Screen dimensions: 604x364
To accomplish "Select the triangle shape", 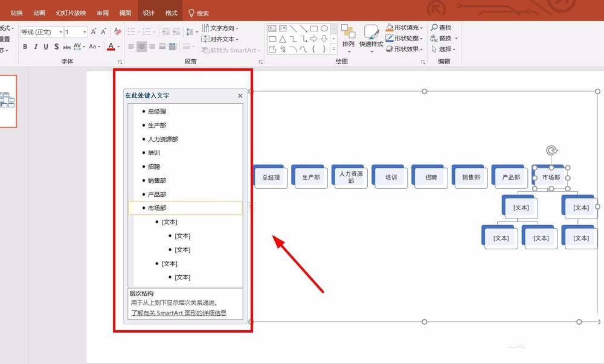I will 283,39.
